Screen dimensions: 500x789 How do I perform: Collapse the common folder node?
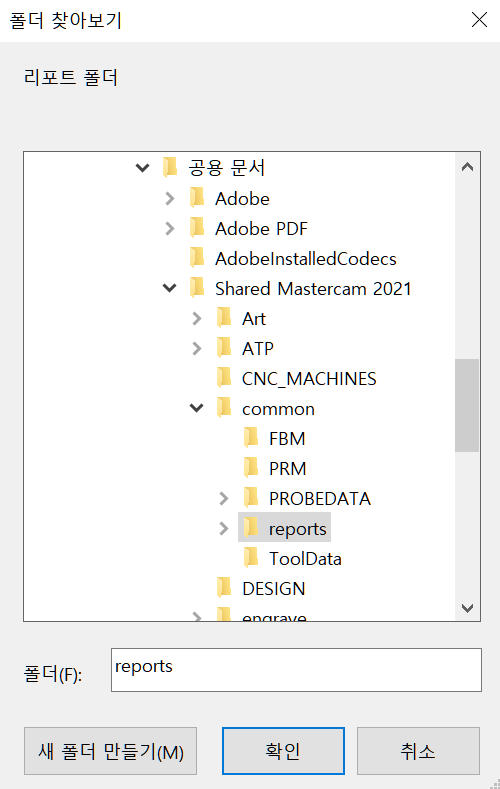[x=197, y=408]
